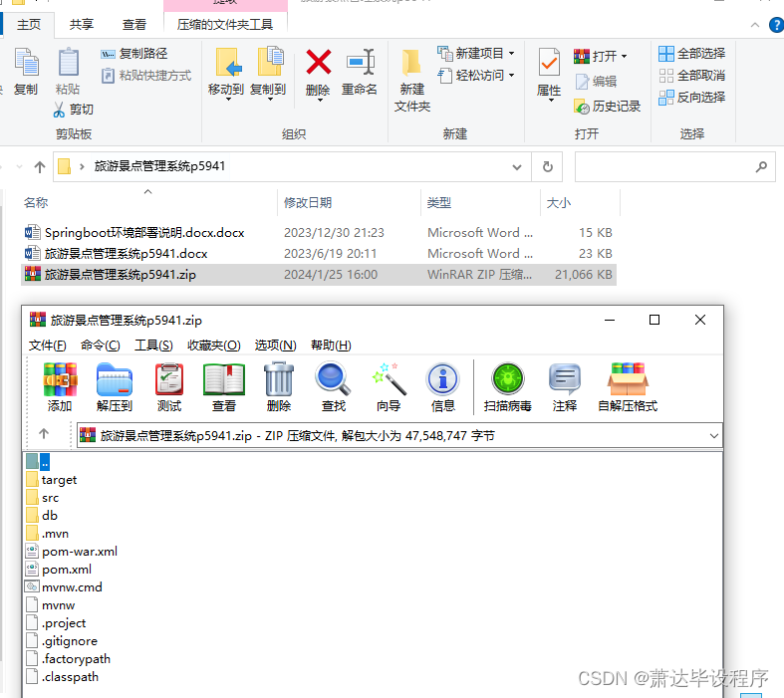
Task: Click the Info (信息) icon
Action: coord(443,379)
